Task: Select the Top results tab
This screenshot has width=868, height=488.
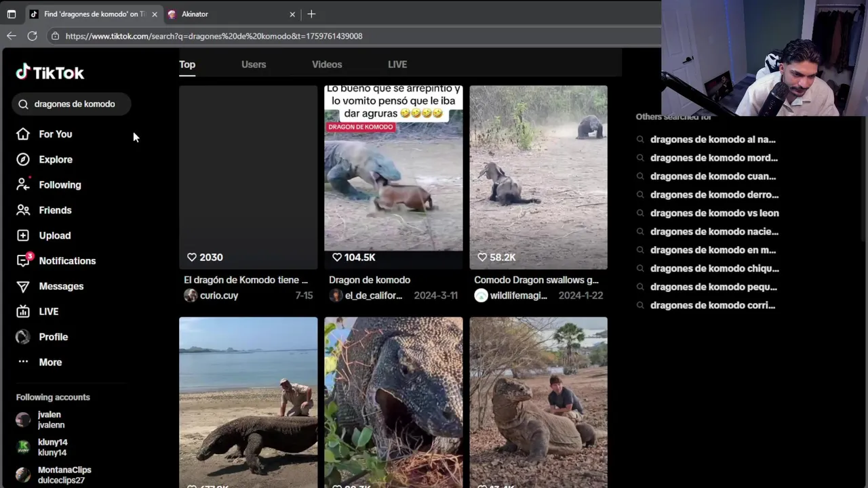Action: click(x=187, y=64)
